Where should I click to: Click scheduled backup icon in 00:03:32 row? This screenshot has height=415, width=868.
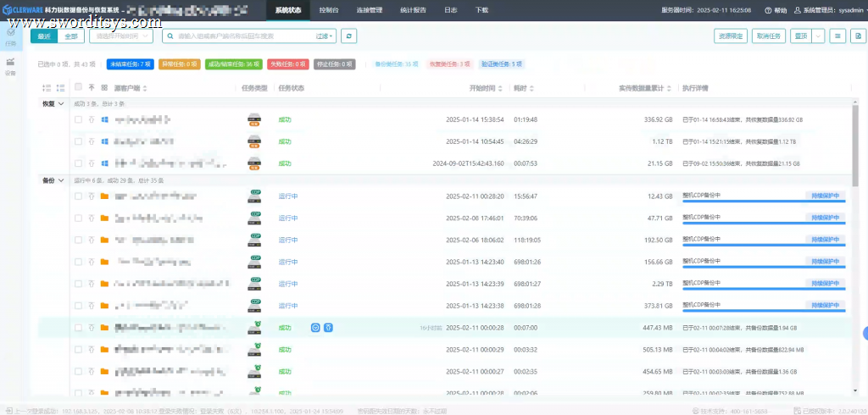pos(254,349)
